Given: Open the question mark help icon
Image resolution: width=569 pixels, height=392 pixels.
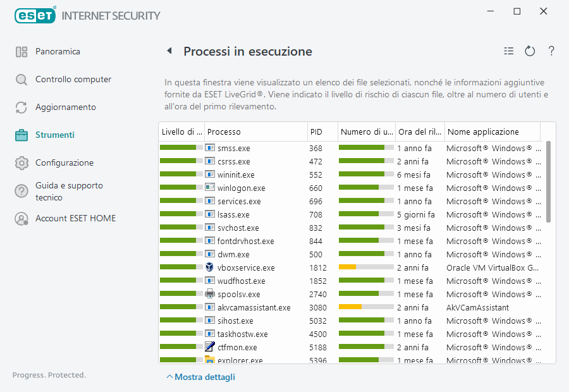Looking at the screenshot, I should [551, 51].
